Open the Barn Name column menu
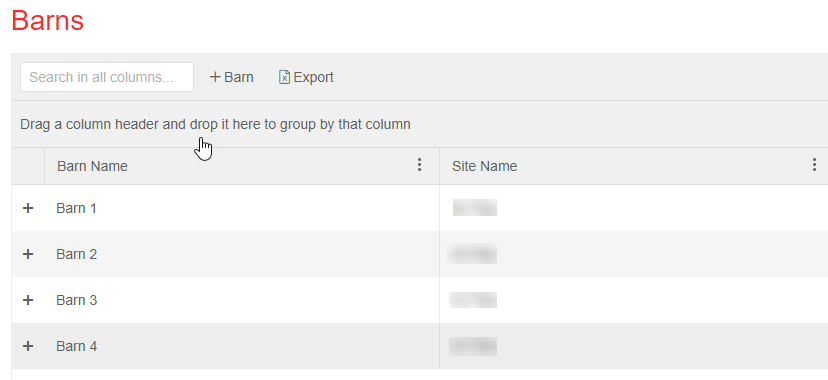828x380 pixels. point(419,165)
